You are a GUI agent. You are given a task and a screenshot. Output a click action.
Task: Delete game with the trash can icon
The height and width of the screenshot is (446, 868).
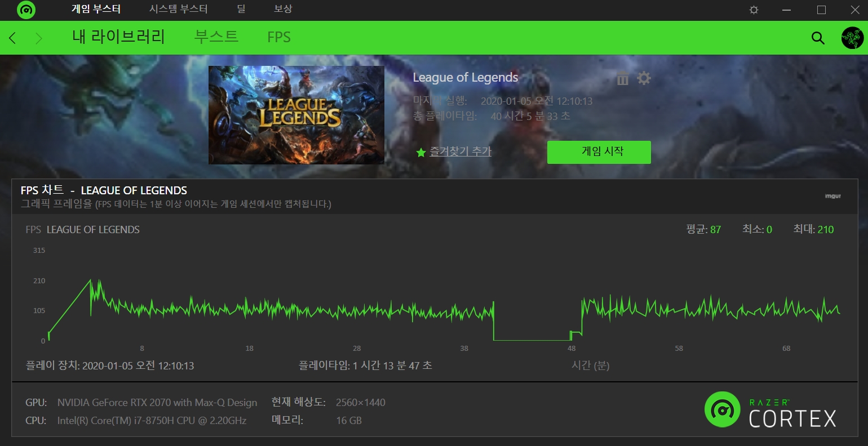623,78
